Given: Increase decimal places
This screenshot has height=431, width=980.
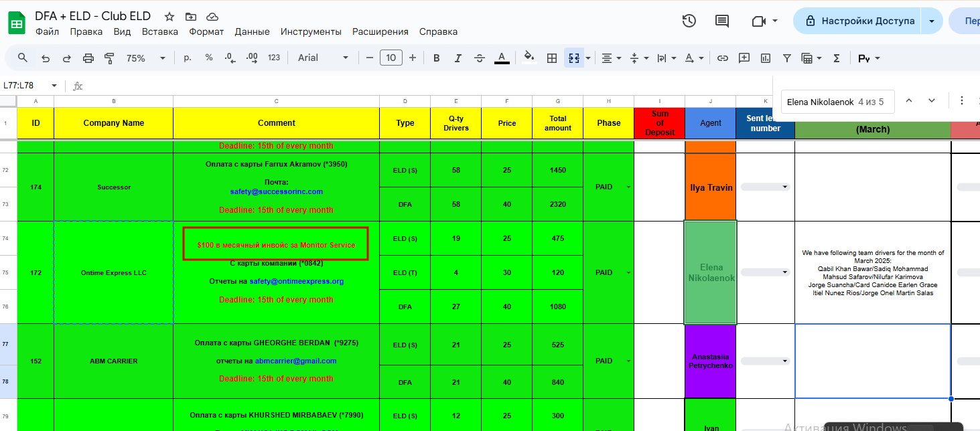Looking at the screenshot, I should (x=251, y=58).
